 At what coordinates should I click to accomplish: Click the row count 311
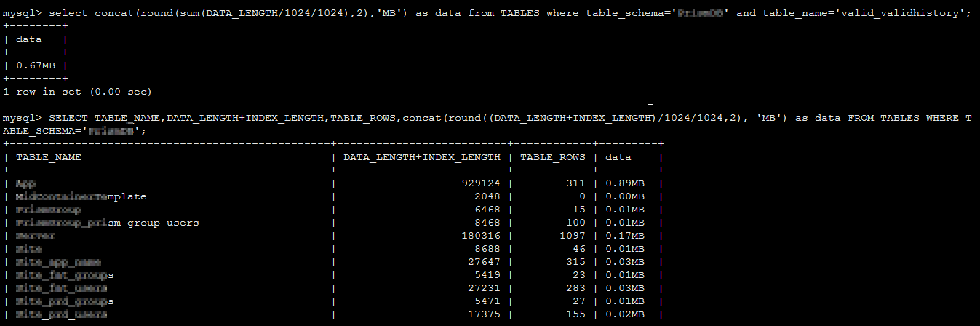coord(575,183)
